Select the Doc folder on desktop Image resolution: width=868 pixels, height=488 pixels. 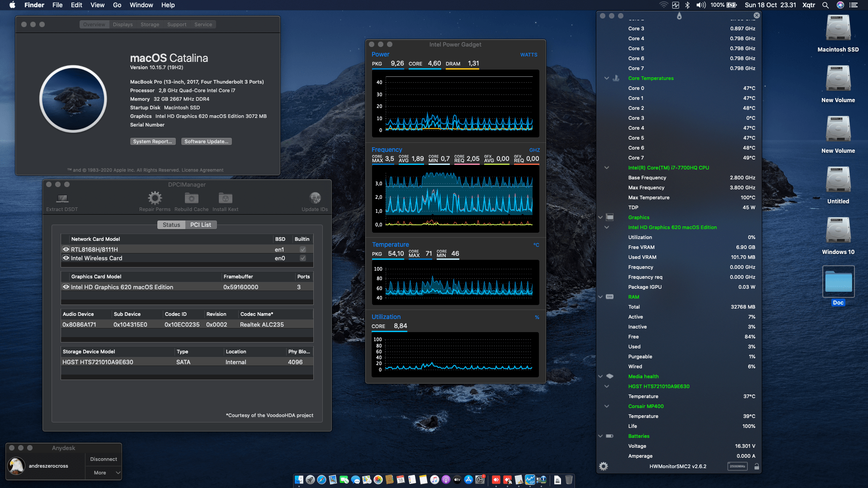[838, 282]
